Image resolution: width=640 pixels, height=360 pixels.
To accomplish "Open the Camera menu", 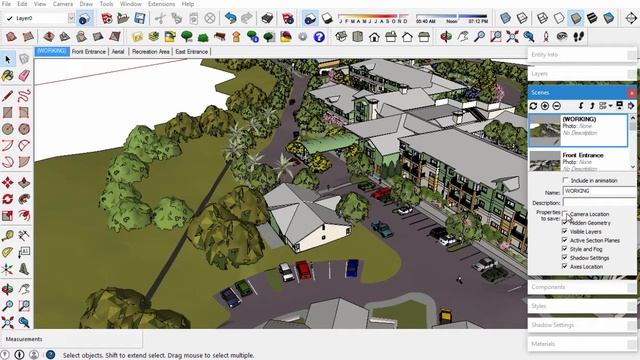I will (x=63, y=4).
